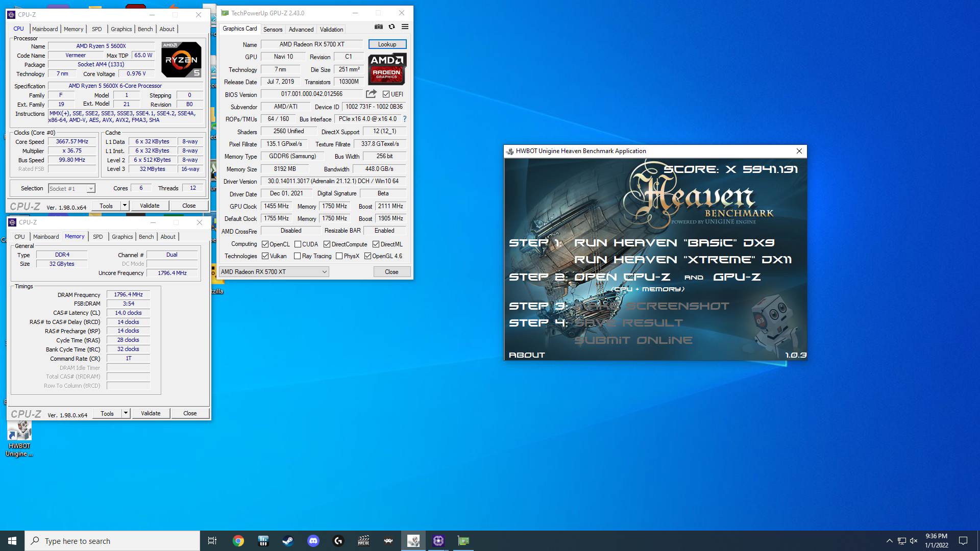Click BIOS share/export icon in GPU-Z
The image size is (980, 551).
click(371, 94)
